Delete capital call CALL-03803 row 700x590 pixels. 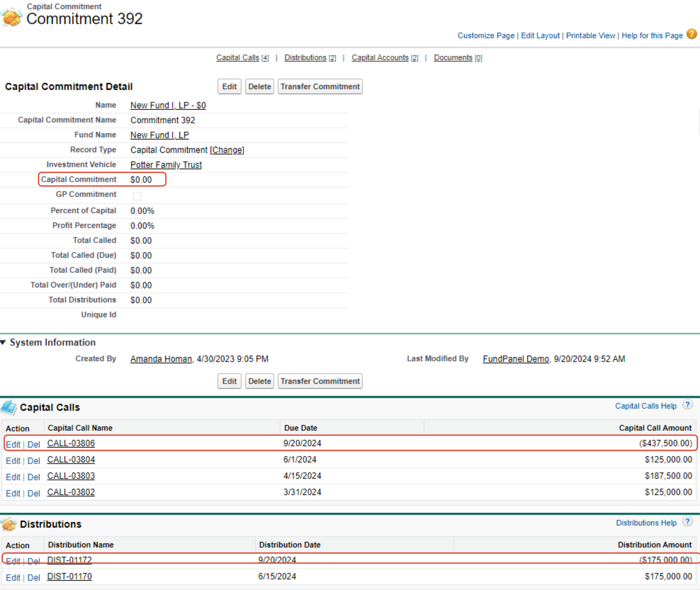(33, 477)
